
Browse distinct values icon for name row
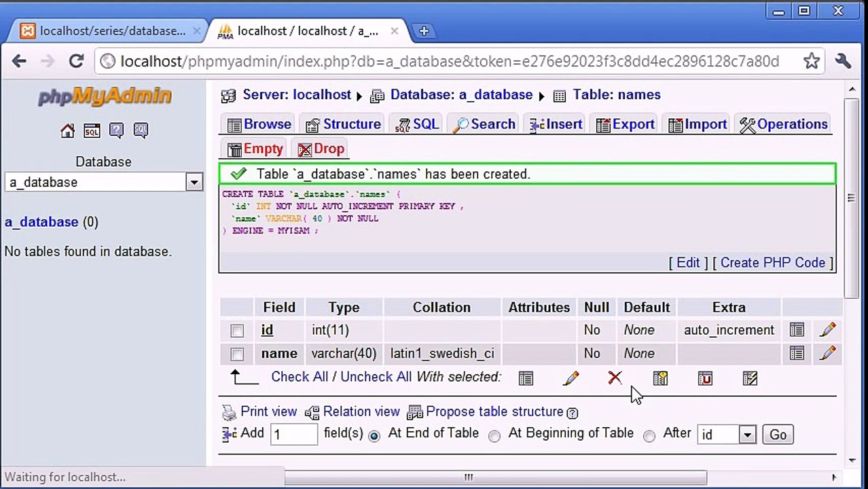797,353
